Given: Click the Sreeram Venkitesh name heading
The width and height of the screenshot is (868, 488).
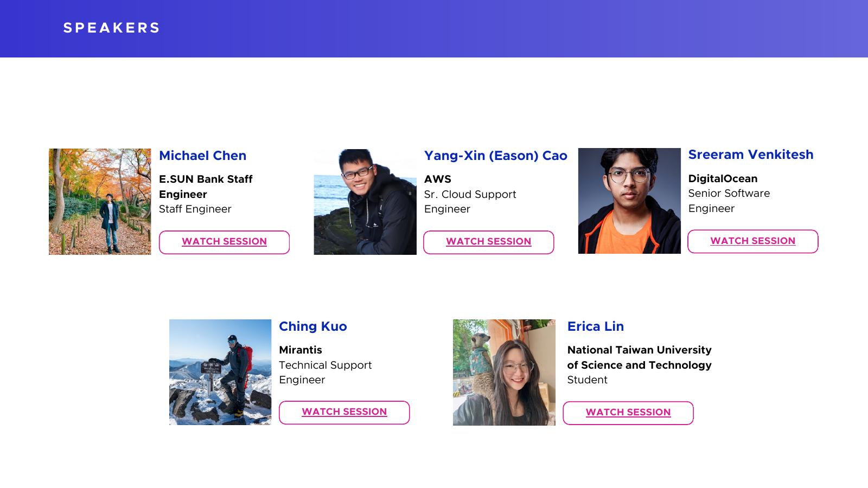Looking at the screenshot, I should (750, 155).
